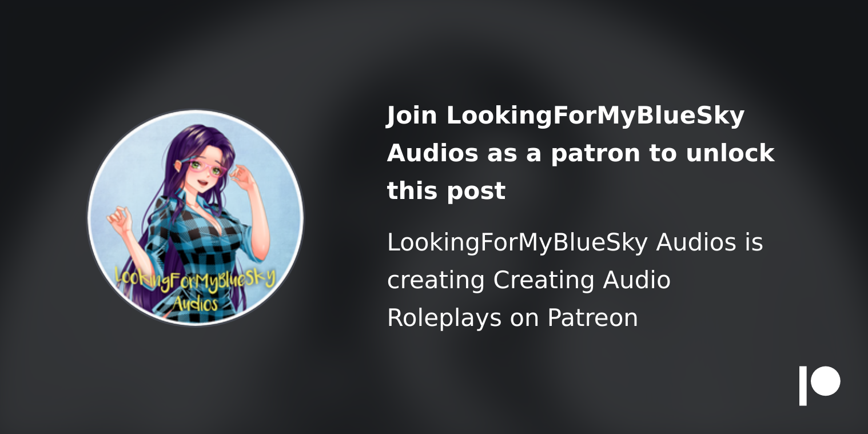Click the yellow LookingForMyBlueSky text in avatar

pos(196,278)
